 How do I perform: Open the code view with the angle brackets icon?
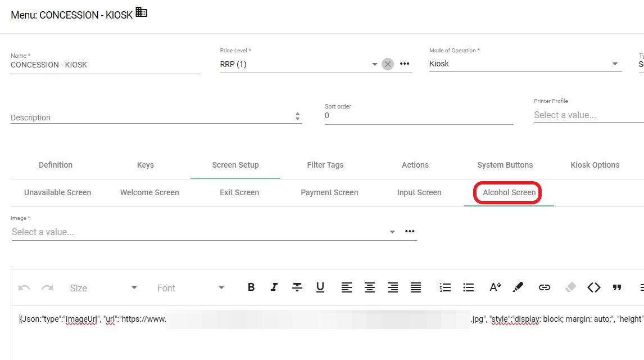coord(593,287)
